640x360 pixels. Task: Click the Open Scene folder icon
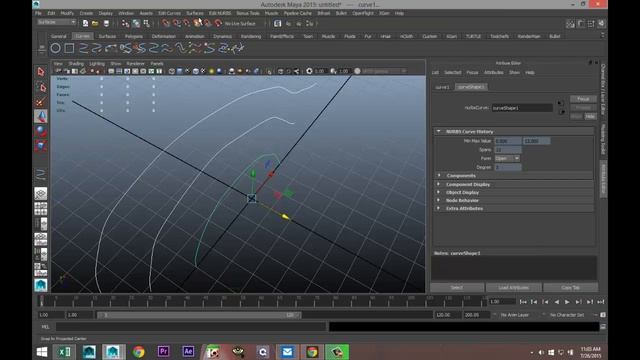(x=95, y=24)
